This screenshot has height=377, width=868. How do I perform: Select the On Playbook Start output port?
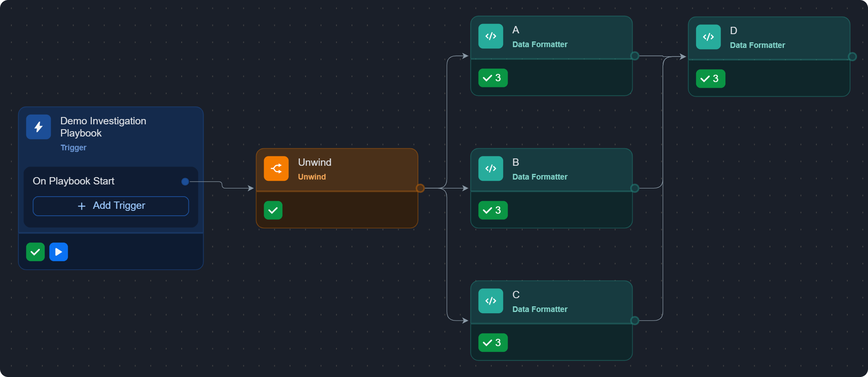(x=185, y=182)
